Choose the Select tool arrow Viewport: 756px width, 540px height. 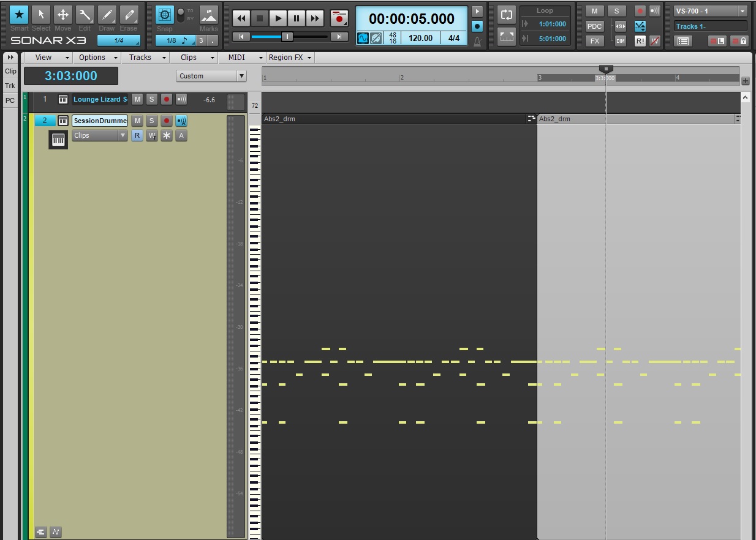point(41,14)
